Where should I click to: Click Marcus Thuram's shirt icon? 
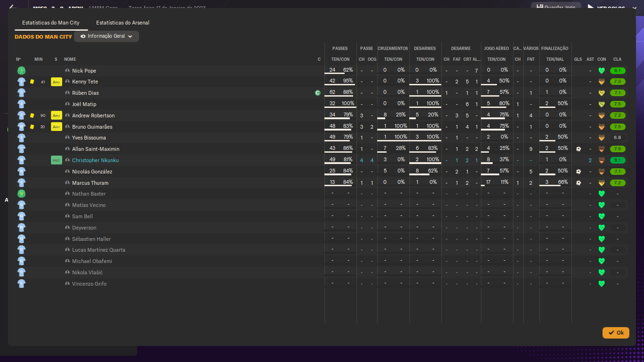(21, 183)
